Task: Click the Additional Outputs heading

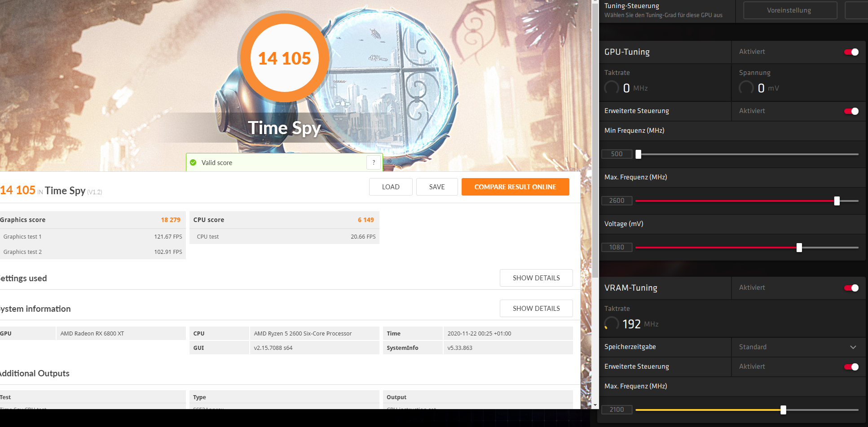Action: pyautogui.click(x=35, y=374)
